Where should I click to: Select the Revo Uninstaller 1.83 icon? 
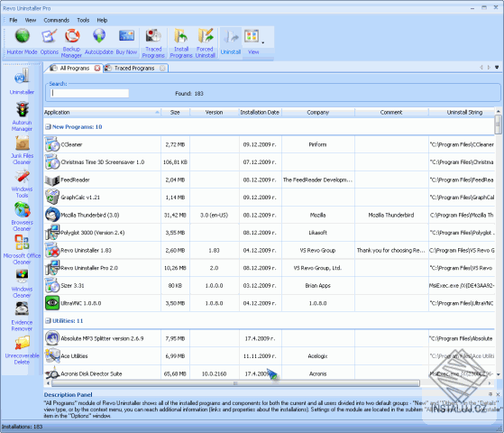pyautogui.click(x=52, y=250)
